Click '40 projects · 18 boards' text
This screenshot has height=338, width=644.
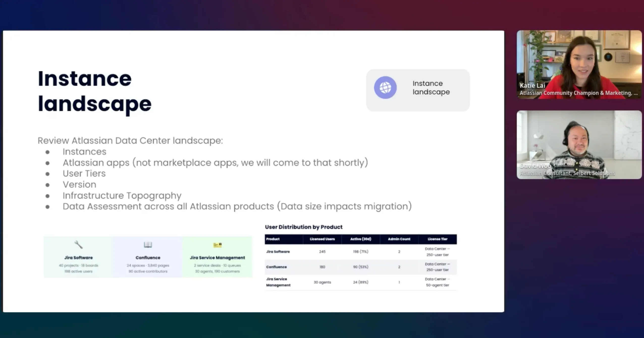tap(78, 265)
